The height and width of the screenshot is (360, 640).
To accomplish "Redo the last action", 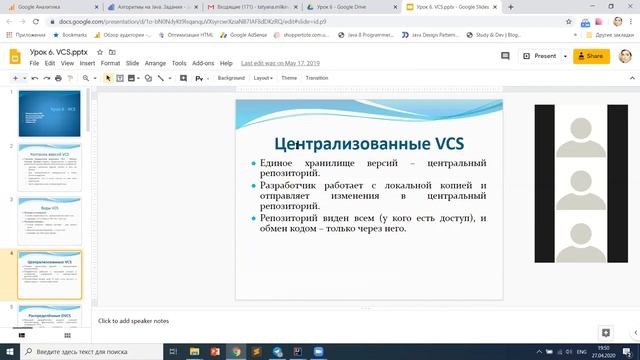I will [47, 78].
